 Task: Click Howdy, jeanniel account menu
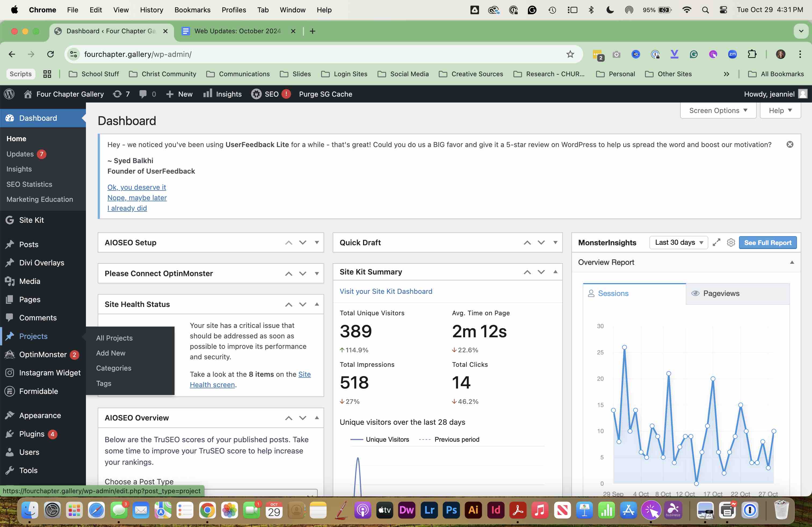coord(775,94)
